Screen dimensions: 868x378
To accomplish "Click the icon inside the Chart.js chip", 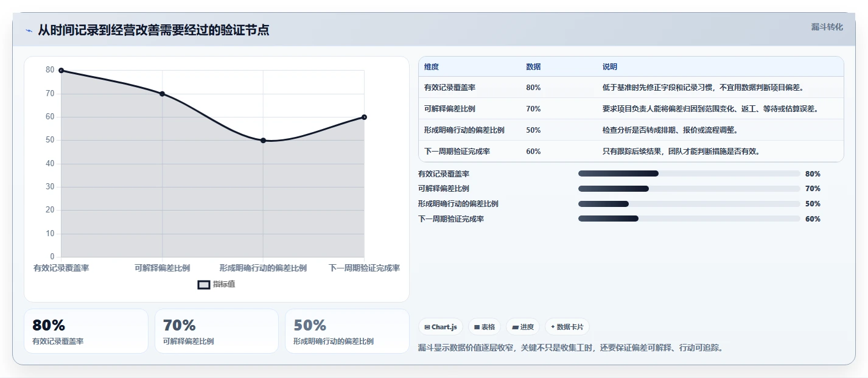I will pos(427,327).
